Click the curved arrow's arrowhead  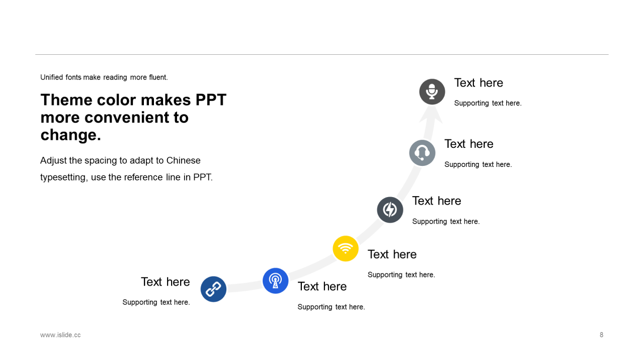tap(431, 114)
